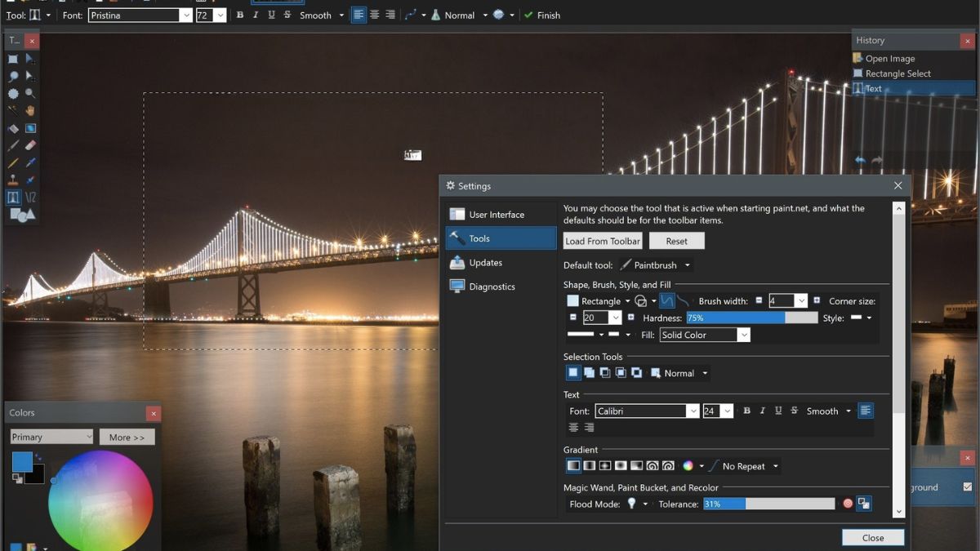The image size is (980, 551).
Task: Click the Undo arrow in History panel
Action: (x=860, y=161)
